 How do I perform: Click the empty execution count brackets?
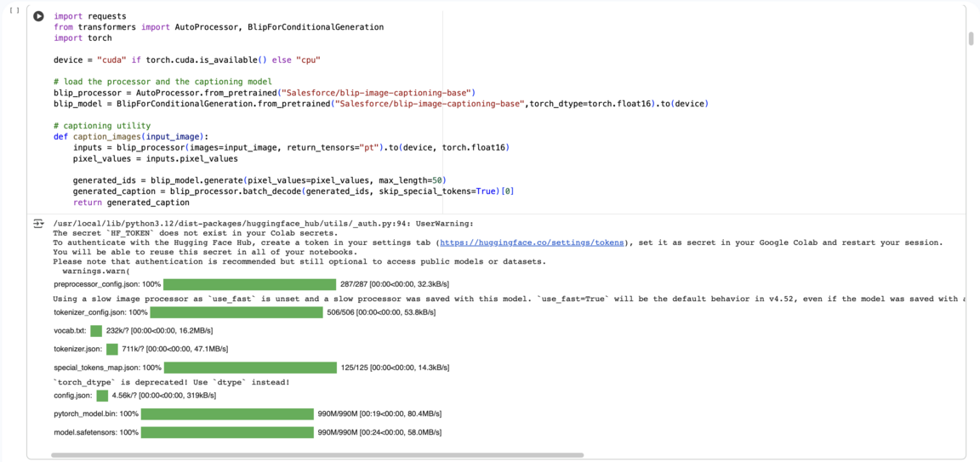coord(14,10)
